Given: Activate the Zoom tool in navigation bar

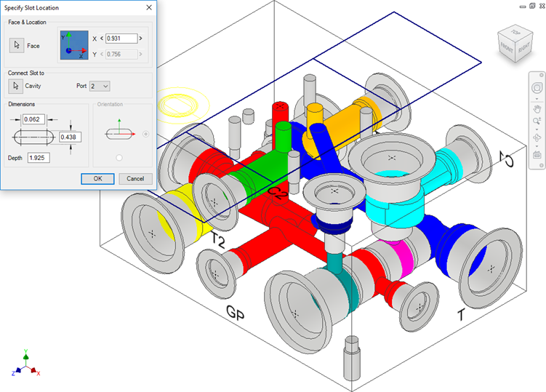Looking at the screenshot, I should [537, 121].
